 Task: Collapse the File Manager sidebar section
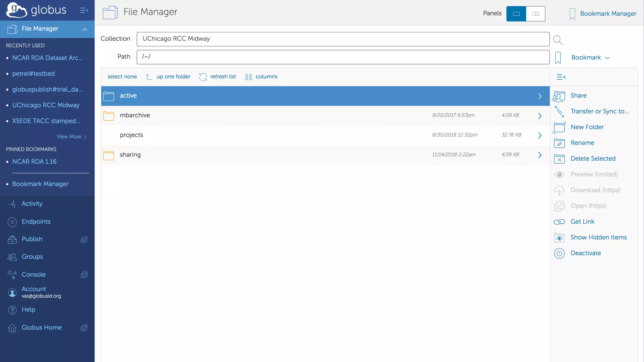tap(85, 29)
